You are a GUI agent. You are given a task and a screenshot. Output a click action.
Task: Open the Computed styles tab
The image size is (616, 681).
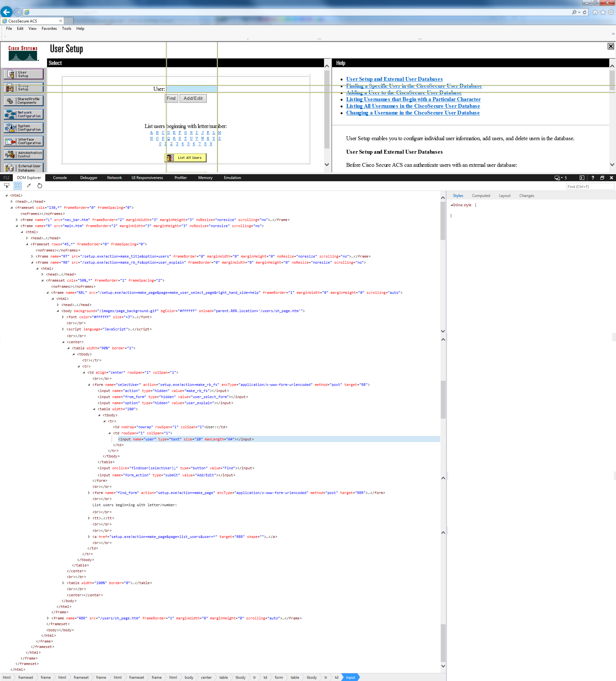click(481, 196)
